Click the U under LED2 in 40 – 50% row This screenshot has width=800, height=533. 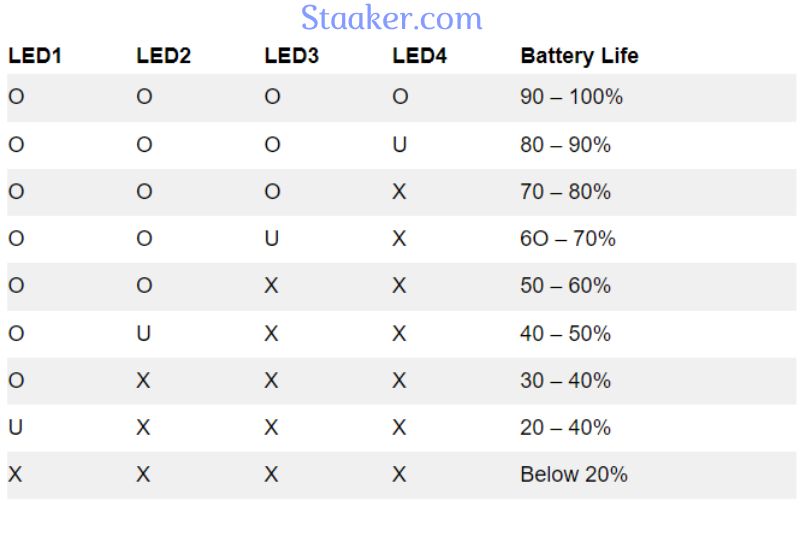(x=143, y=334)
